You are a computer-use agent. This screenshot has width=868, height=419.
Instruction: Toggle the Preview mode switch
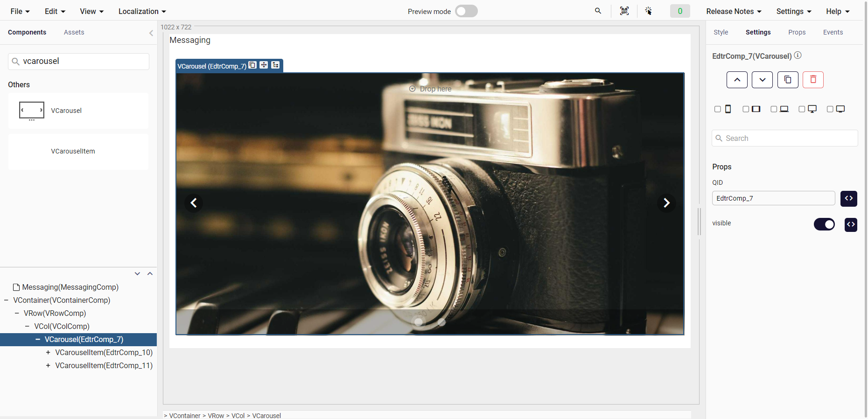tap(466, 11)
